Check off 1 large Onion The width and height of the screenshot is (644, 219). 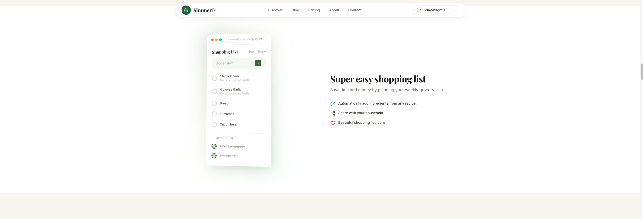click(214, 78)
